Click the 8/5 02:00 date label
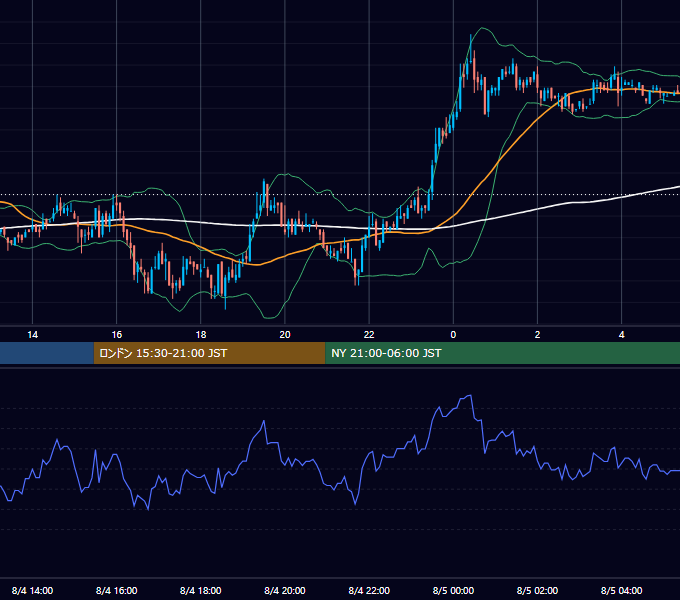This screenshot has width=680, height=600. (x=537, y=590)
